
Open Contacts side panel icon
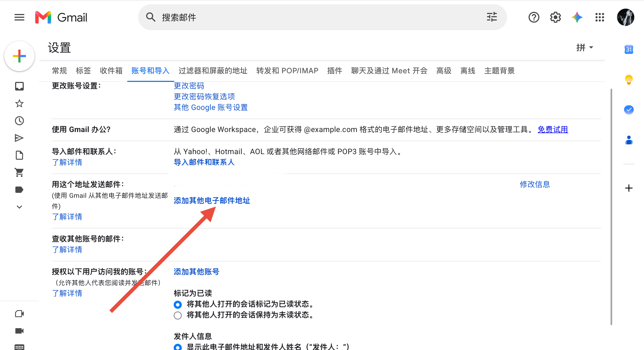coord(629,140)
